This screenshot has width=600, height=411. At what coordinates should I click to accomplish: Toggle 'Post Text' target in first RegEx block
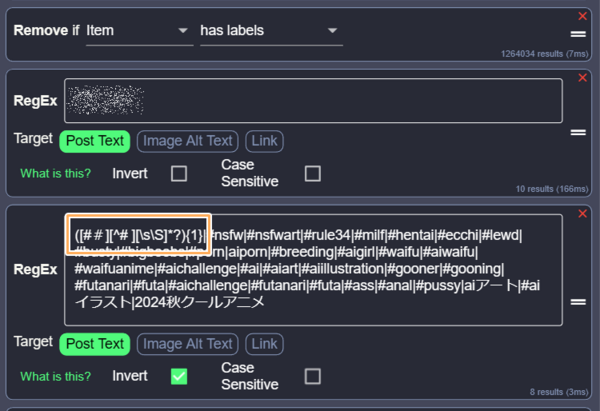click(94, 141)
